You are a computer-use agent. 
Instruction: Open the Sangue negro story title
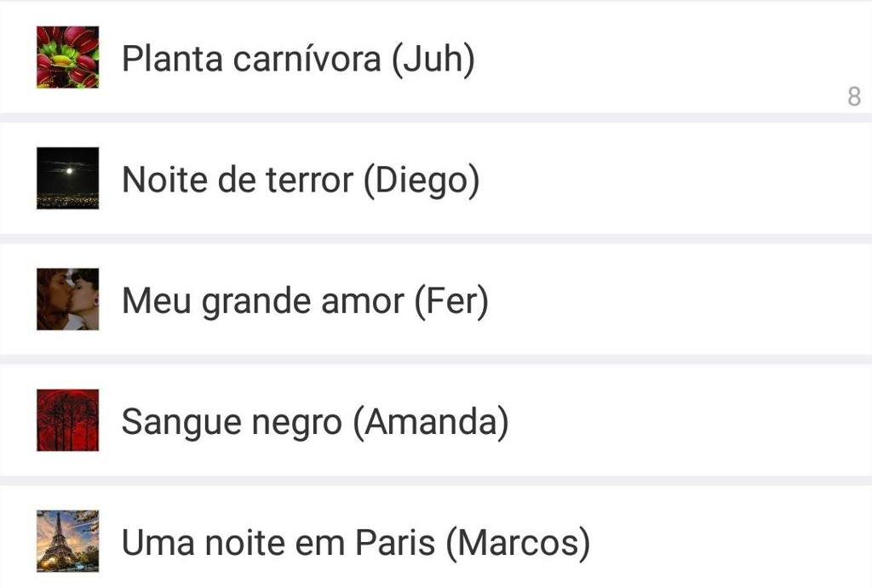[232, 422]
